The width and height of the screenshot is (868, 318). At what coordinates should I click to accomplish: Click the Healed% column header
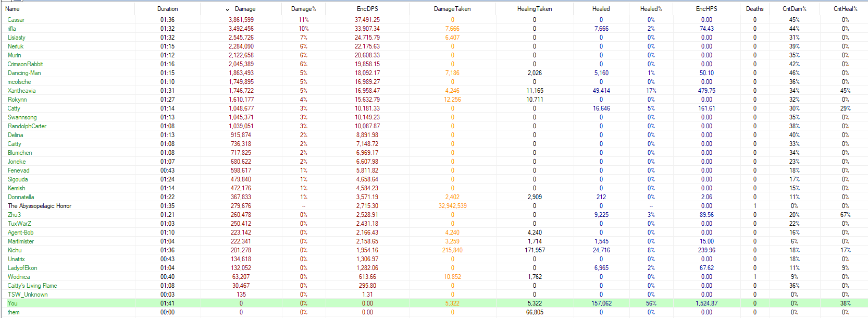(x=651, y=9)
